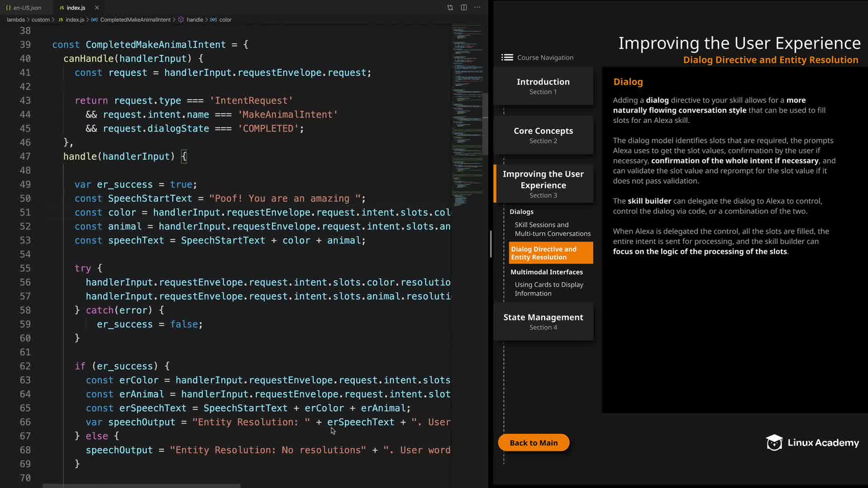Image resolution: width=868 pixels, height=488 pixels.
Task: Click the color variable breadcrumb
Action: click(225, 20)
